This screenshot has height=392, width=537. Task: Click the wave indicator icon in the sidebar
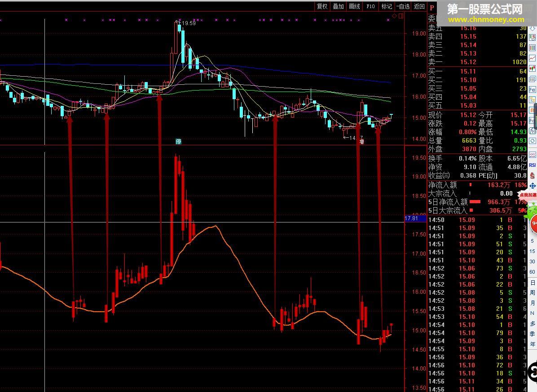click(x=532, y=155)
